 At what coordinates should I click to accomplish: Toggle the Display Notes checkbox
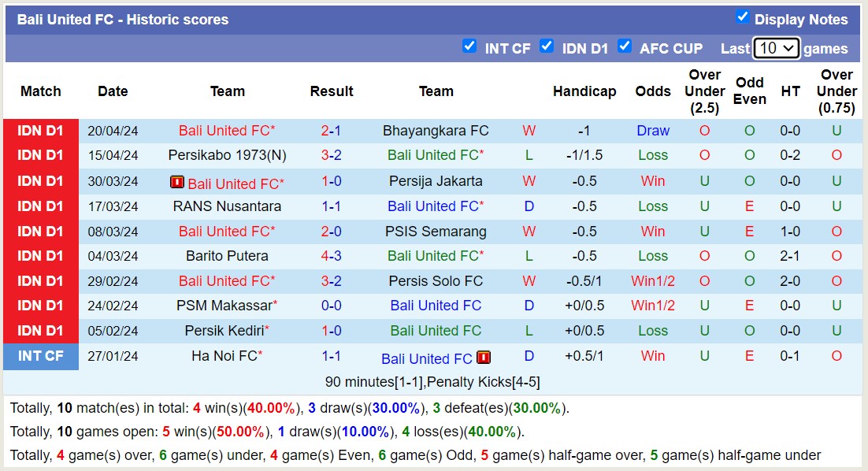coord(742,17)
